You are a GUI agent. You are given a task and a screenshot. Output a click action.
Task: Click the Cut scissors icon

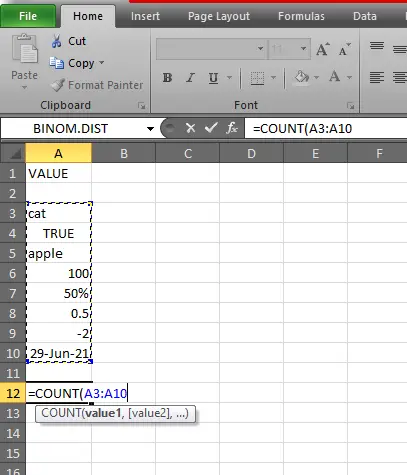click(x=57, y=41)
